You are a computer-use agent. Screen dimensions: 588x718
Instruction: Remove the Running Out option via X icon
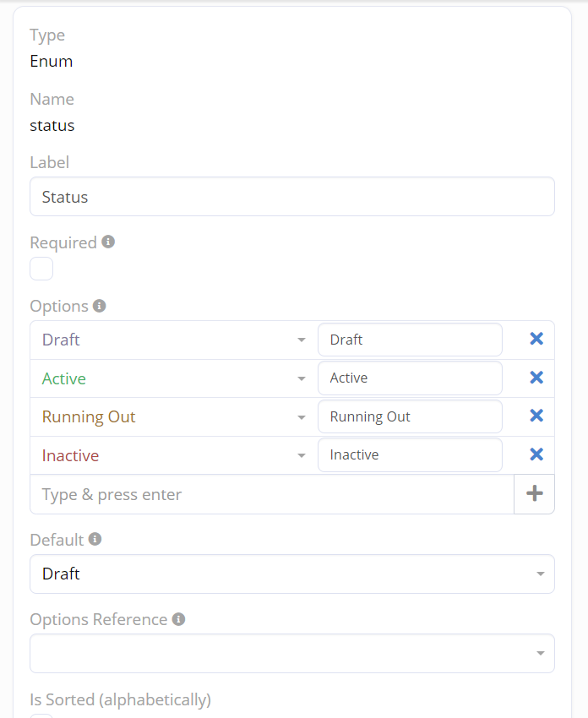(536, 416)
